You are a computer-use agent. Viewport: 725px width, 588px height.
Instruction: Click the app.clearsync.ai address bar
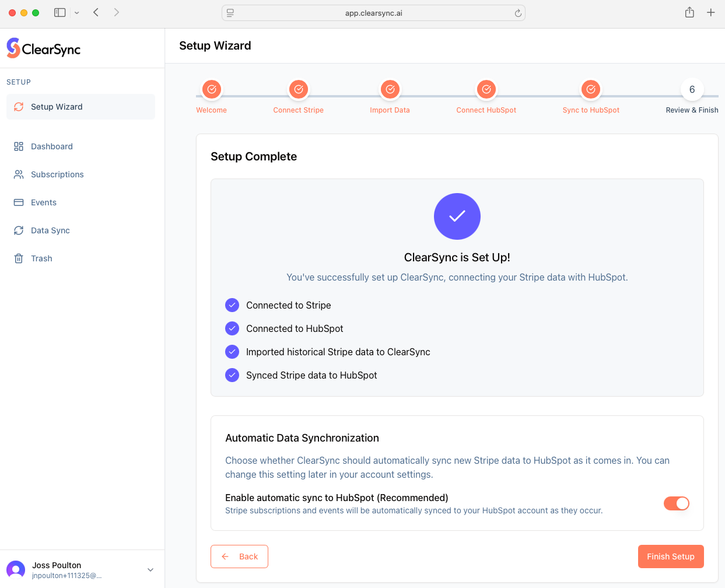point(373,13)
